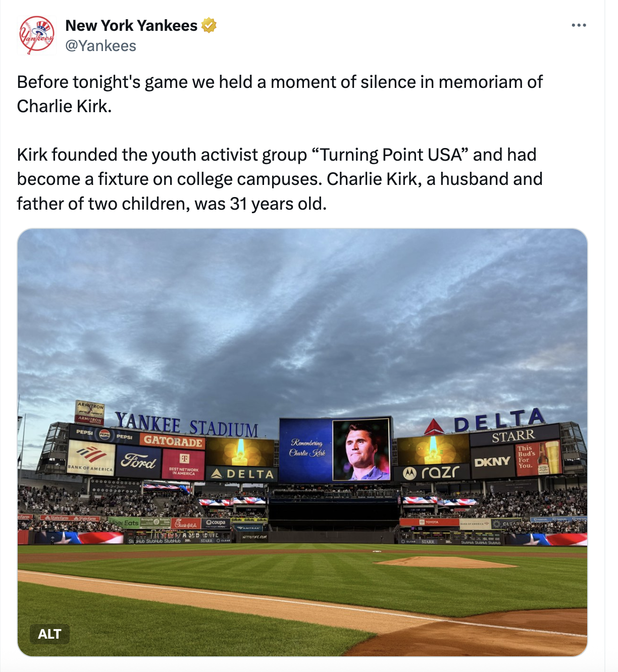618x672 pixels.
Task: Click the Pepsi globe logo
Action: point(104,434)
